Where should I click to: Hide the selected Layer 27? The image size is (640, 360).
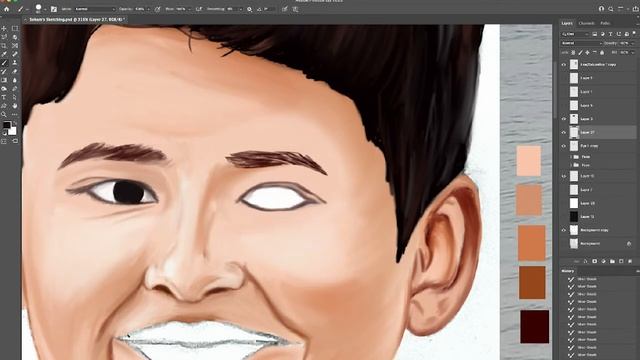pyautogui.click(x=564, y=132)
